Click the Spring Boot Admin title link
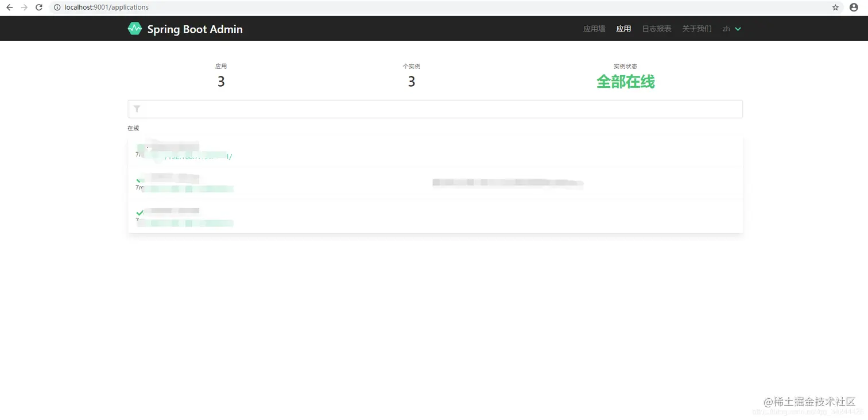 click(x=195, y=29)
